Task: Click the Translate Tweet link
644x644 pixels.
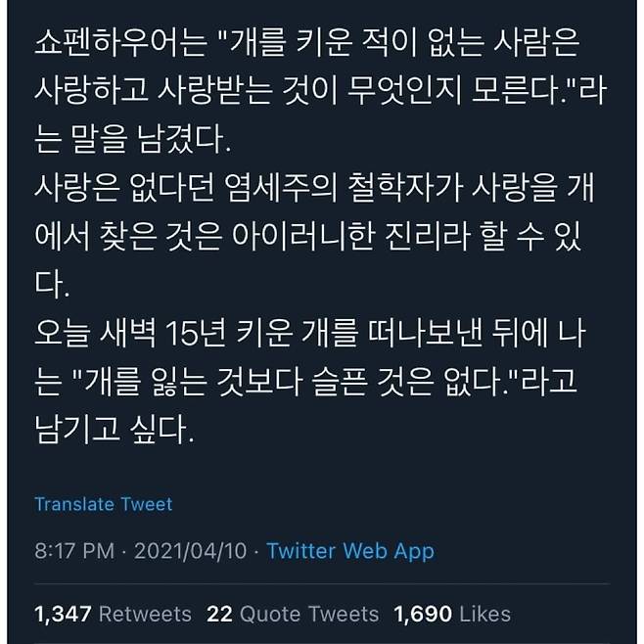Action: (103, 504)
